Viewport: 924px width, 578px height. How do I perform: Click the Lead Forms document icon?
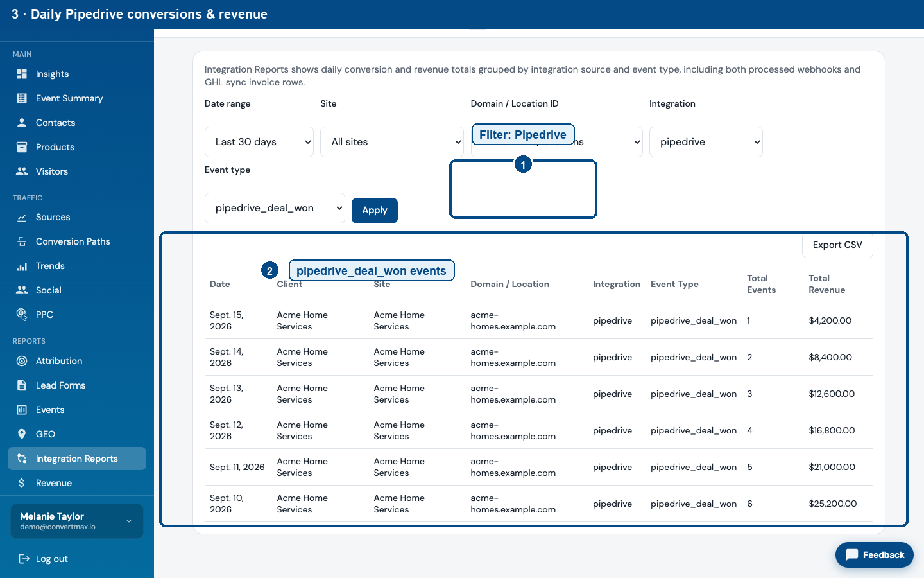(22, 385)
